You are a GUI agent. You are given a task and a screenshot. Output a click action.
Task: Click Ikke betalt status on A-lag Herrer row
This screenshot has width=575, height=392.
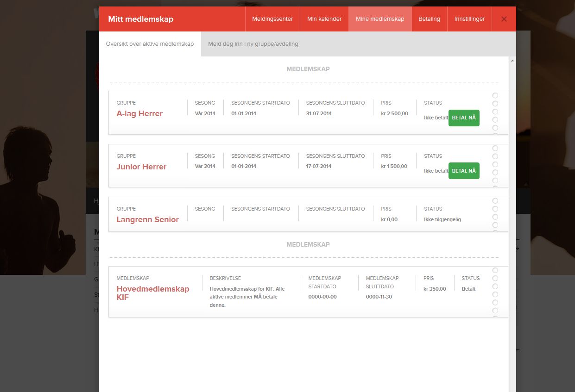pos(436,118)
